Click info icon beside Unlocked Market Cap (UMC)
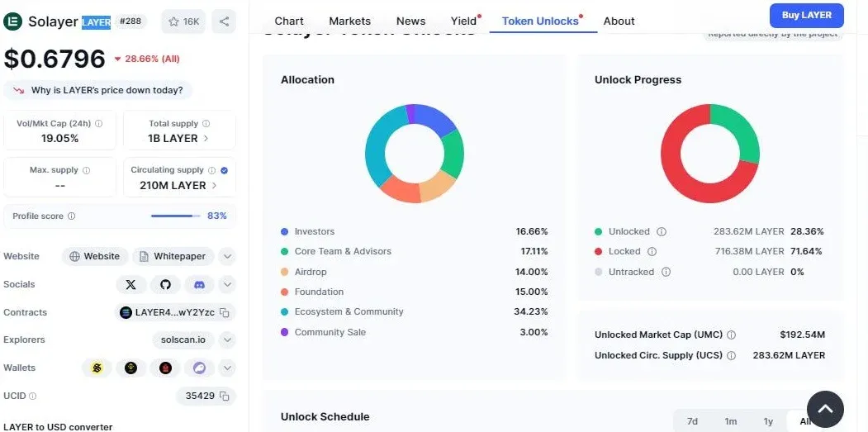 click(x=731, y=335)
